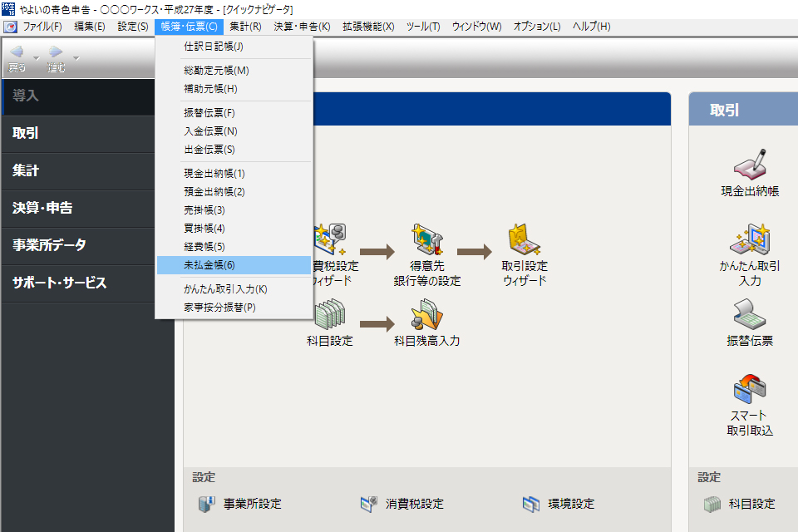Open the オプション(L) menu
798x532 pixels.
pyautogui.click(x=537, y=27)
